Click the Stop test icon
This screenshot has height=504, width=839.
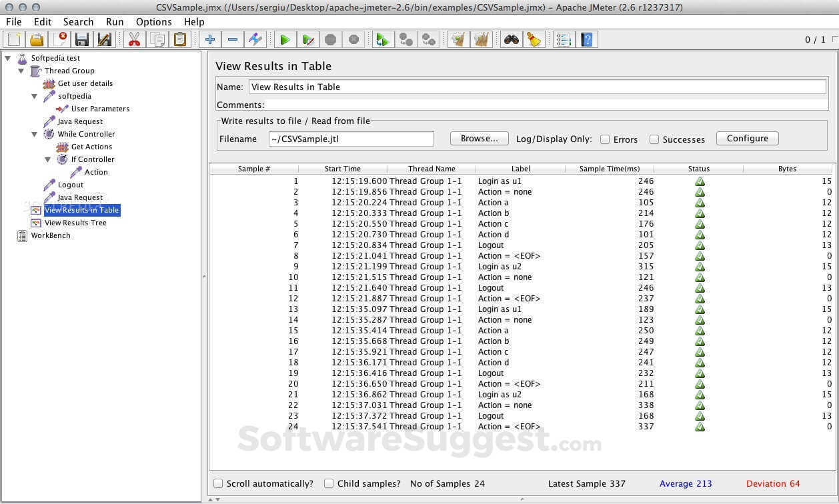330,39
